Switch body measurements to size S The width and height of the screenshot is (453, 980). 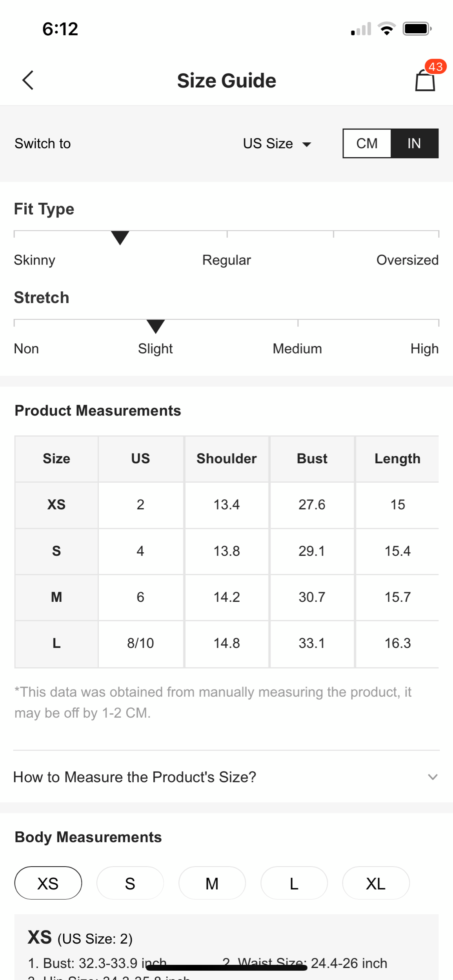point(130,883)
